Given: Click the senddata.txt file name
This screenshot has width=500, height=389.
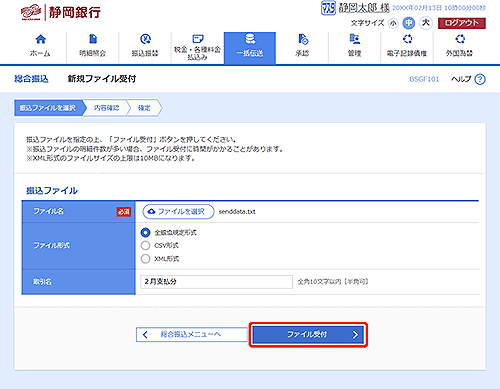Looking at the screenshot, I should [237, 212].
